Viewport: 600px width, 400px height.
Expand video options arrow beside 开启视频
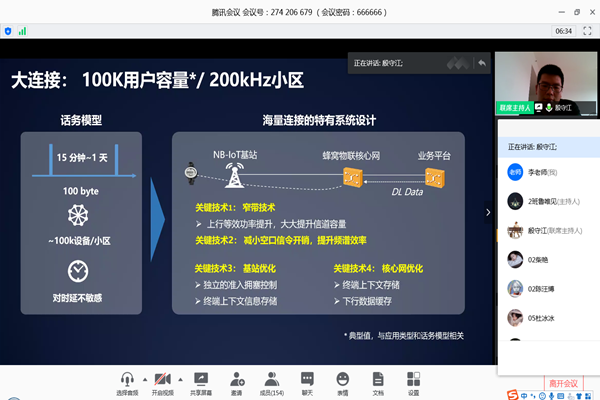181,379
